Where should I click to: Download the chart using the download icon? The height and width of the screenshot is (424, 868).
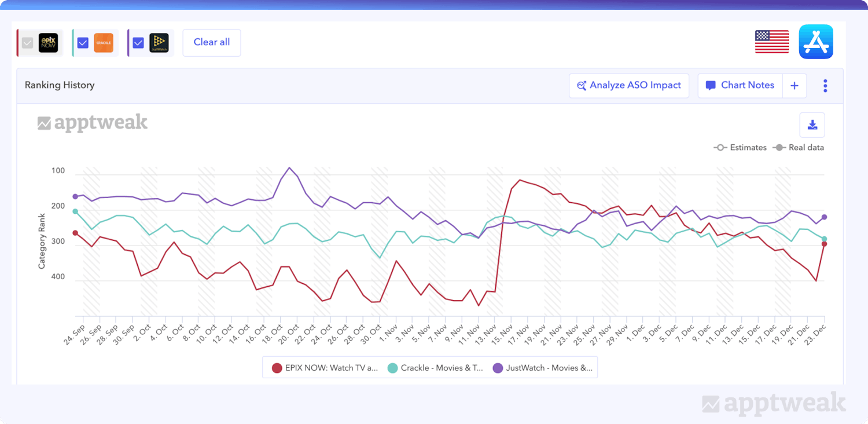coord(812,125)
